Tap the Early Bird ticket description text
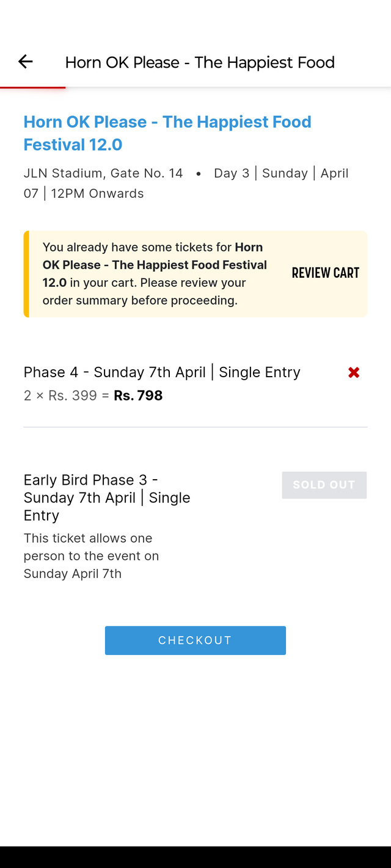This screenshot has height=868, width=391. pos(91,555)
